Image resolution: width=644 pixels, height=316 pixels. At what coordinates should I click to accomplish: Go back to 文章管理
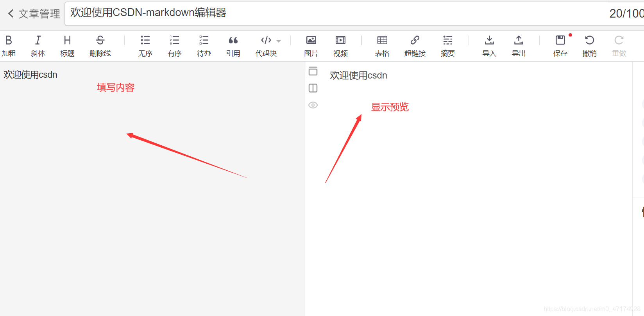(34, 14)
